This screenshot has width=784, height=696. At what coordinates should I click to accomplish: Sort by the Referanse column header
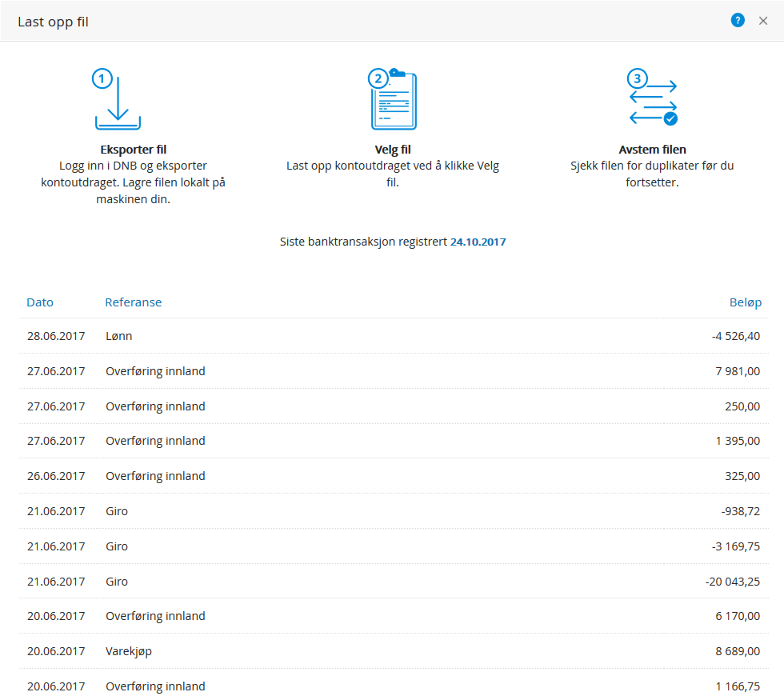coord(134,302)
